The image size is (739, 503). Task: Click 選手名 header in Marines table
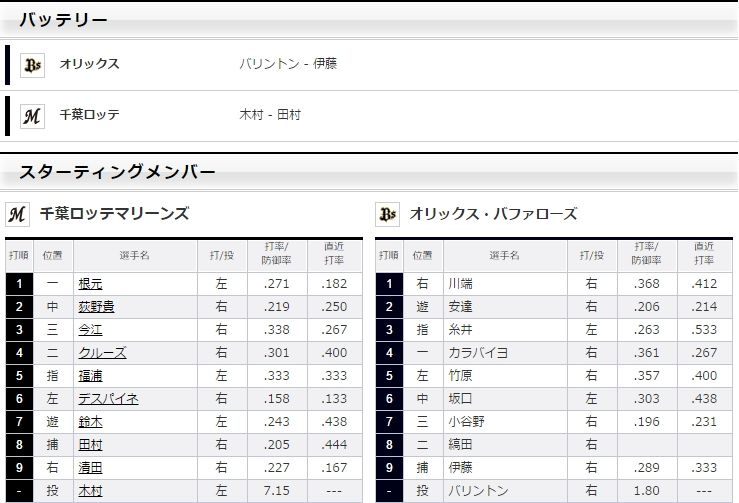coord(135,256)
